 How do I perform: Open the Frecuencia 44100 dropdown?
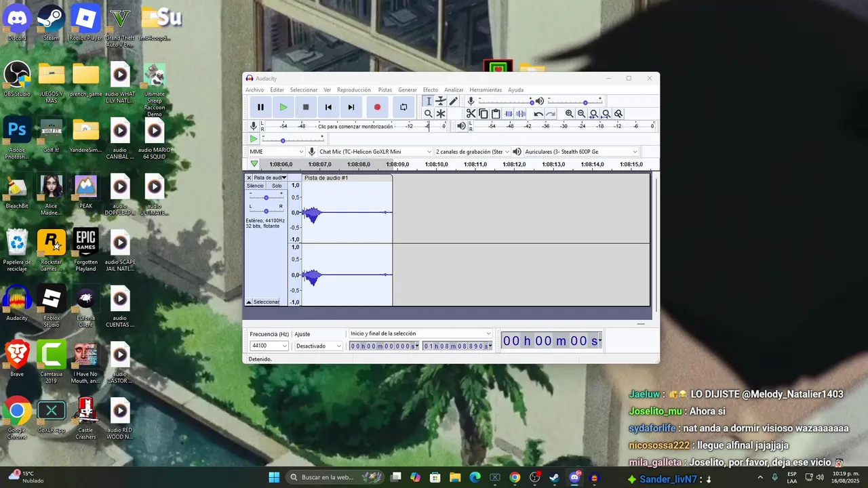269,346
